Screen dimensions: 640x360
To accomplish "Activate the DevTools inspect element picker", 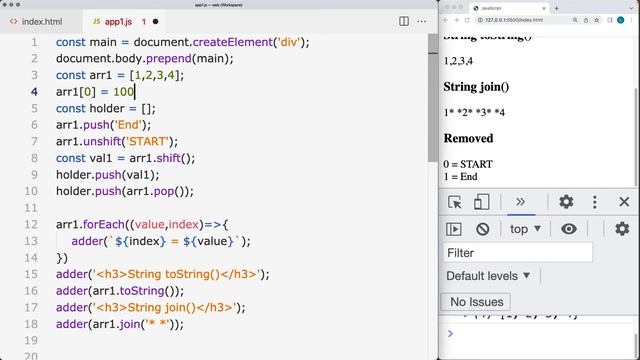I will click(x=454, y=202).
